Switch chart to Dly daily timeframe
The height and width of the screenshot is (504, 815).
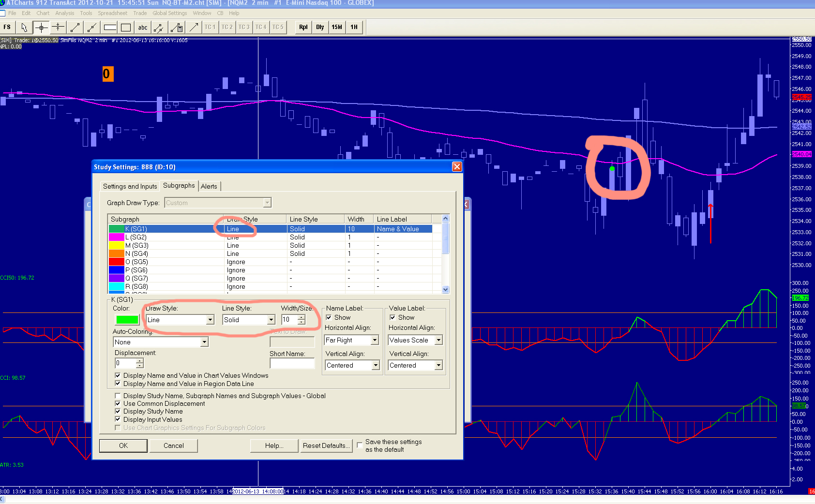(x=320, y=27)
